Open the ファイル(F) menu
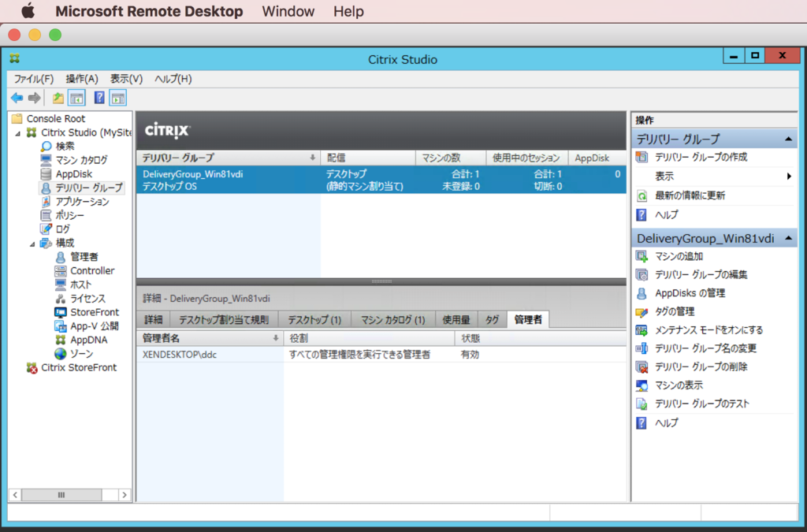Image resolution: width=807 pixels, height=532 pixels. [x=33, y=79]
